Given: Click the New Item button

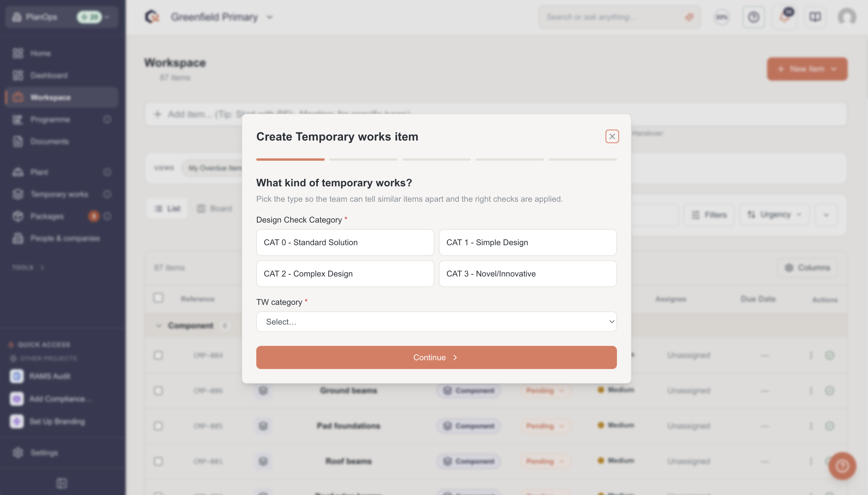Looking at the screenshot, I should click(x=807, y=69).
